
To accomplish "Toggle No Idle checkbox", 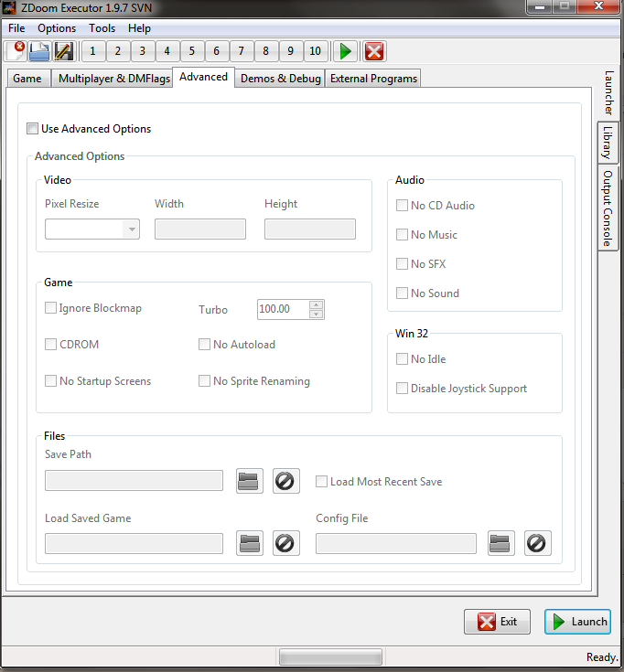I will tap(402, 358).
